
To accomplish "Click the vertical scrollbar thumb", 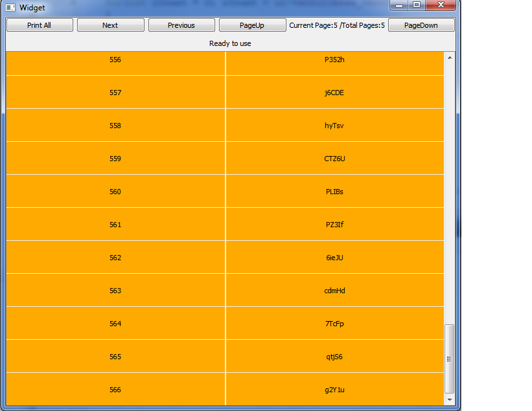I will tap(450, 359).
